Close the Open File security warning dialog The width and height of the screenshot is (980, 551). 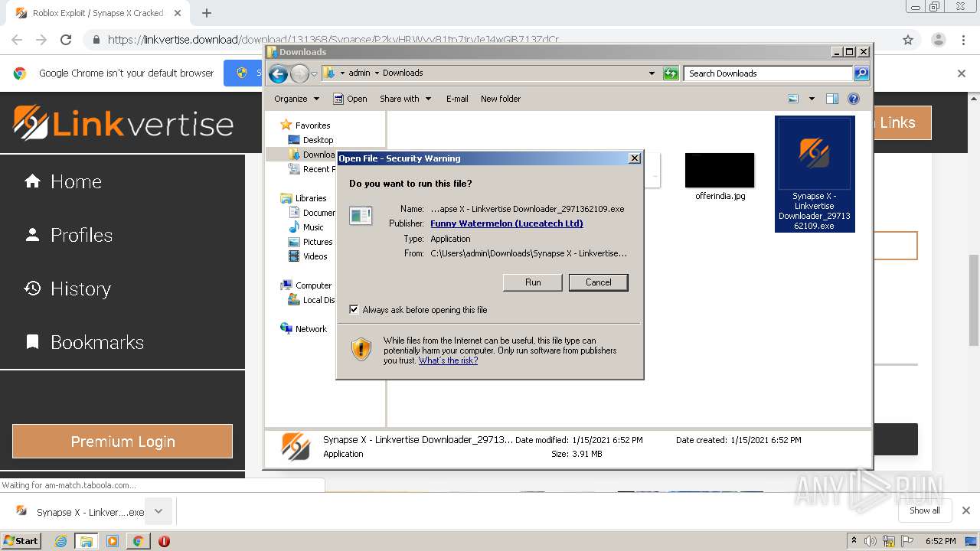(634, 158)
